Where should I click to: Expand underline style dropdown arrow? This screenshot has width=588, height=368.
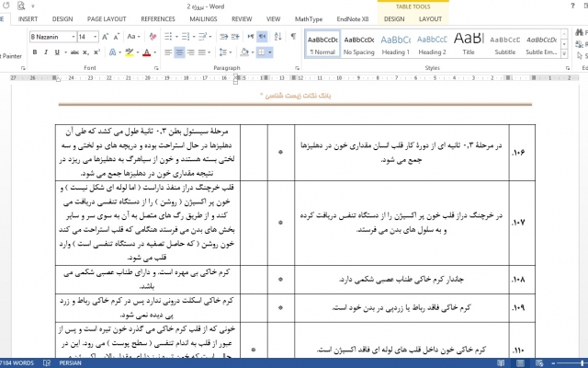[65, 52]
